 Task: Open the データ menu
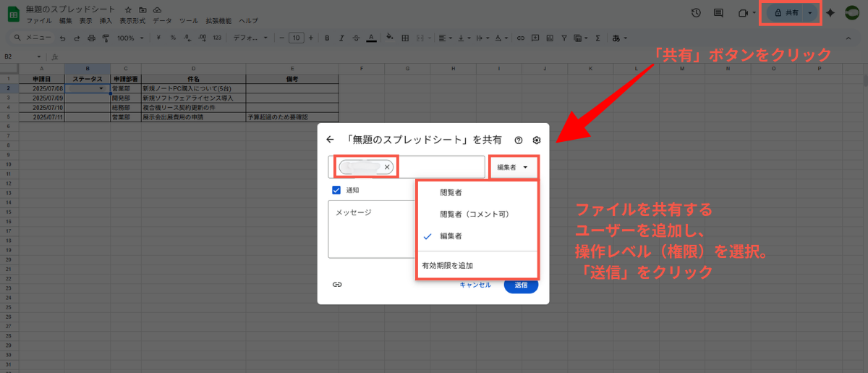click(x=162, y=21)
